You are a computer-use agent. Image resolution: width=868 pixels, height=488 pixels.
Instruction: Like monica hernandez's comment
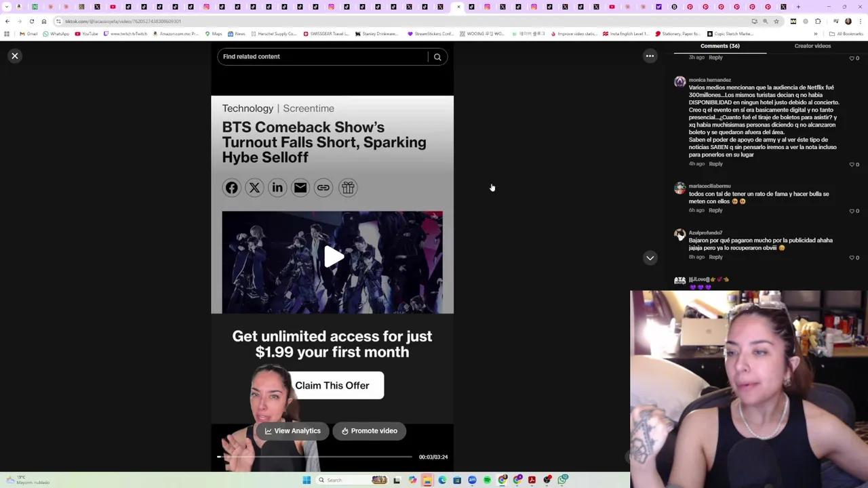tap(852, 165)
